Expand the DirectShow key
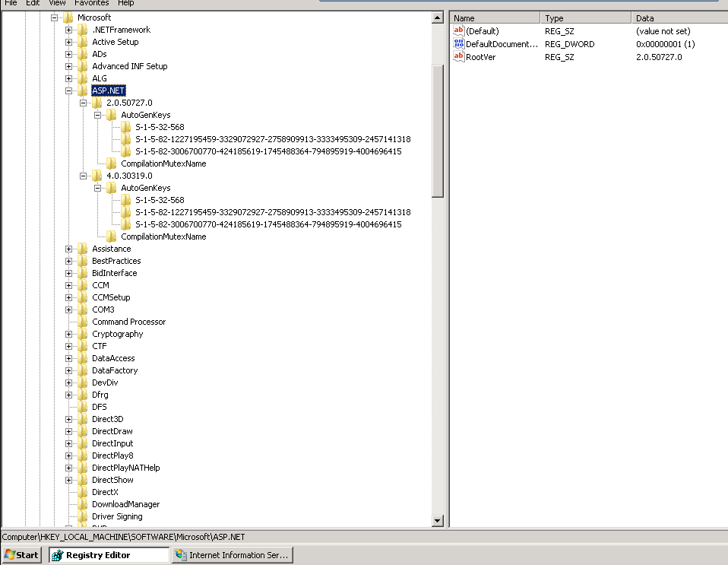The height and width of the screenshot is (565, 728). tap(68, 480)
